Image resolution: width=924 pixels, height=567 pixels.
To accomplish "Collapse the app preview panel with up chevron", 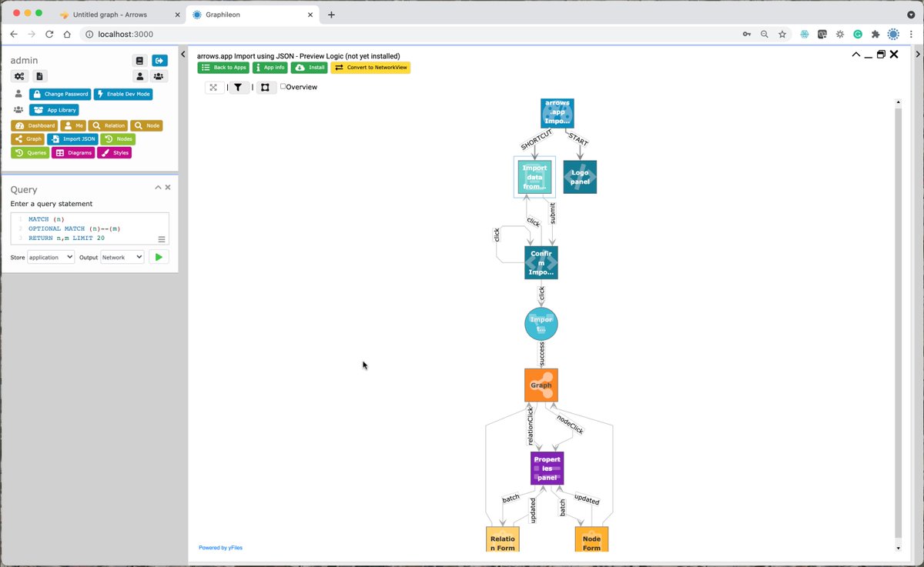I will (856, 55).
